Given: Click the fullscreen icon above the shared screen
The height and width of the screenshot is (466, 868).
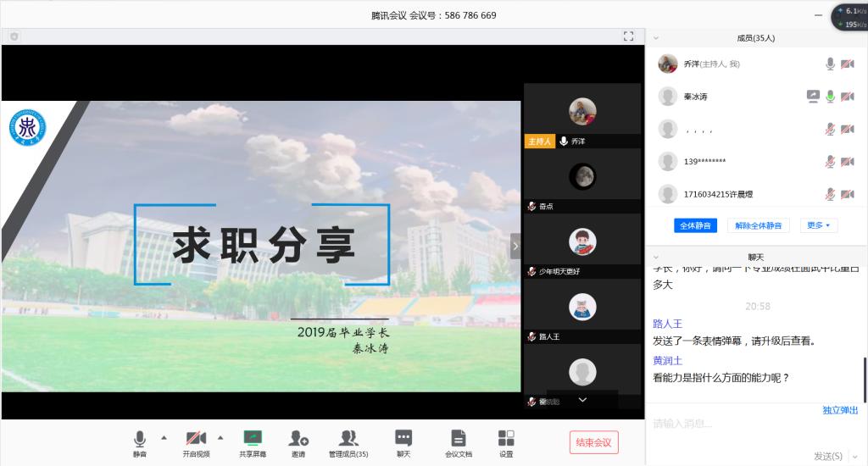Looking at the screenshot, I should tap(628, 36).
